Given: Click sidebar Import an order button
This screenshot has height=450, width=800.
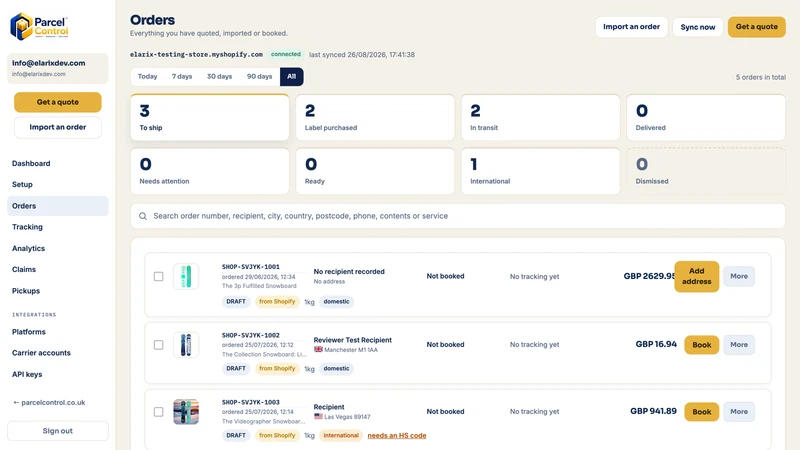Looking at the screenshot, I should click(x=58, y=127).
